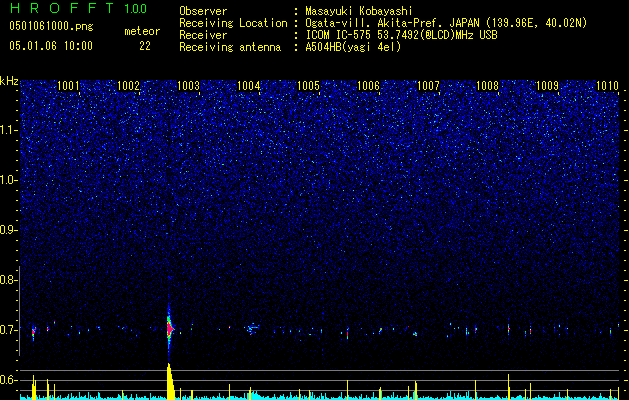
Task: Select the file name 0501061000.png
Action: [x=51, y=27]
